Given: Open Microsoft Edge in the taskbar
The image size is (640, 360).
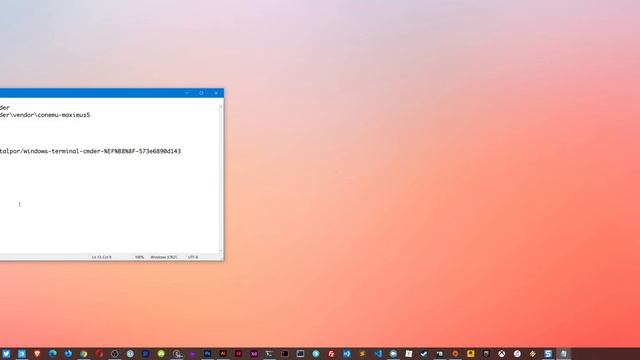Looking at the screenshot, I should pos(53,354).
